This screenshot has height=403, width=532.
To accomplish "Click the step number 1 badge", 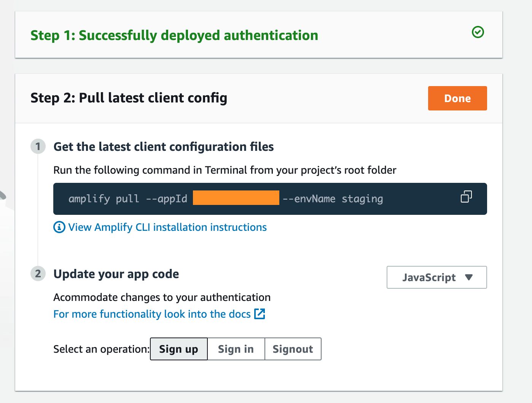I will 38,147.
